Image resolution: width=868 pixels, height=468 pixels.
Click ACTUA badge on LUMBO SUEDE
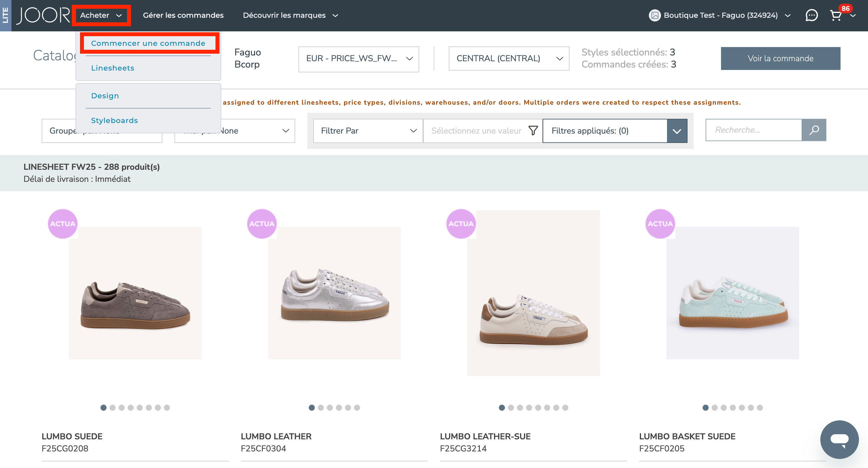coord(63,224)
